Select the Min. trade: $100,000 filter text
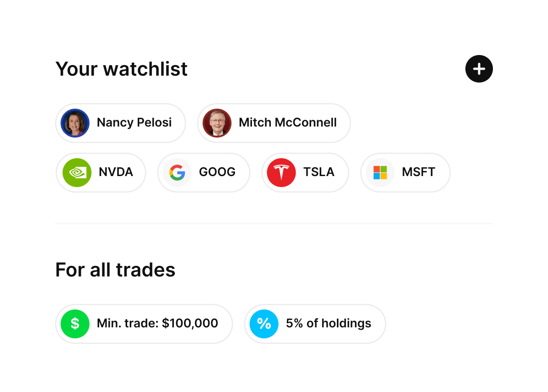 point(157,324)
